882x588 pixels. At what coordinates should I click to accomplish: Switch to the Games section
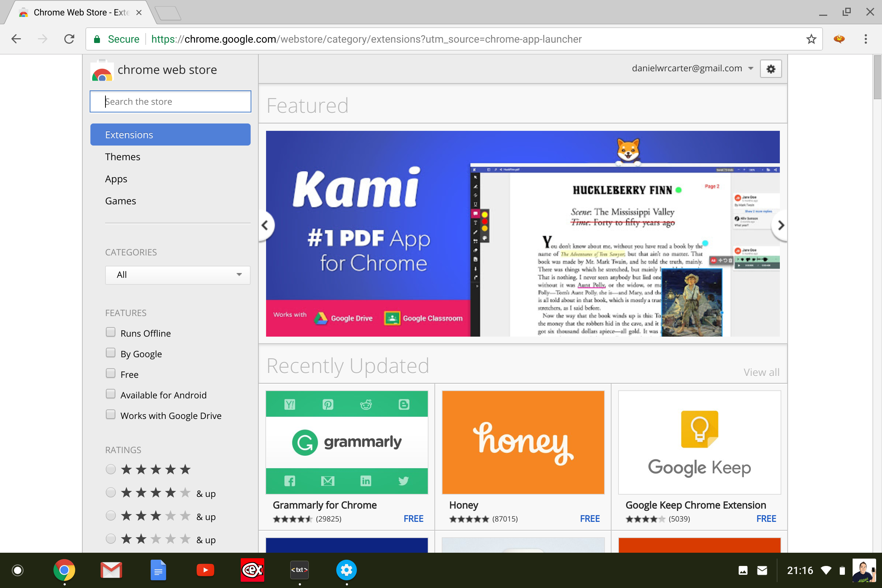121,201
